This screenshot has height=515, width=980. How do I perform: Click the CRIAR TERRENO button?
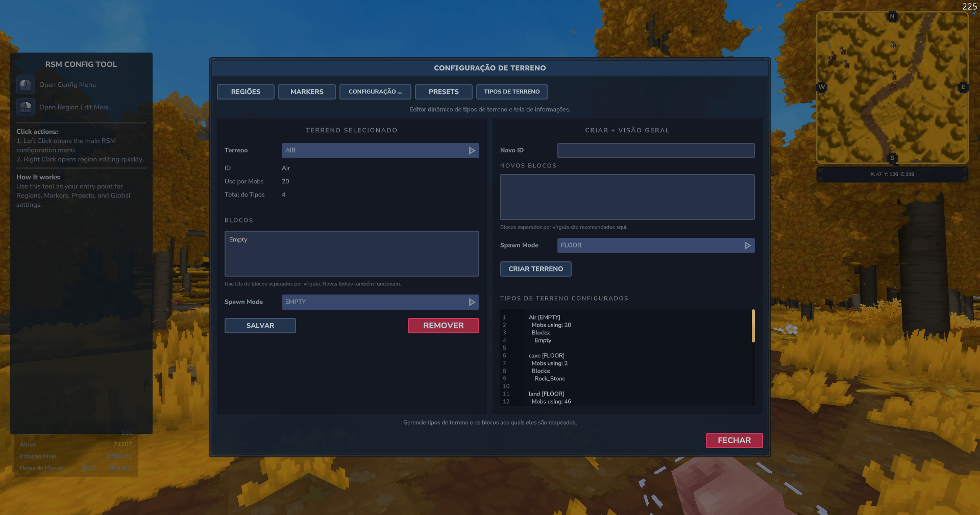[x=536, y=269]
